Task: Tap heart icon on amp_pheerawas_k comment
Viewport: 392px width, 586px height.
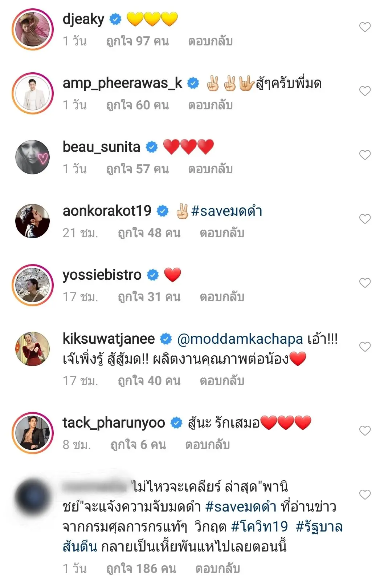Action: coord(365,91)
